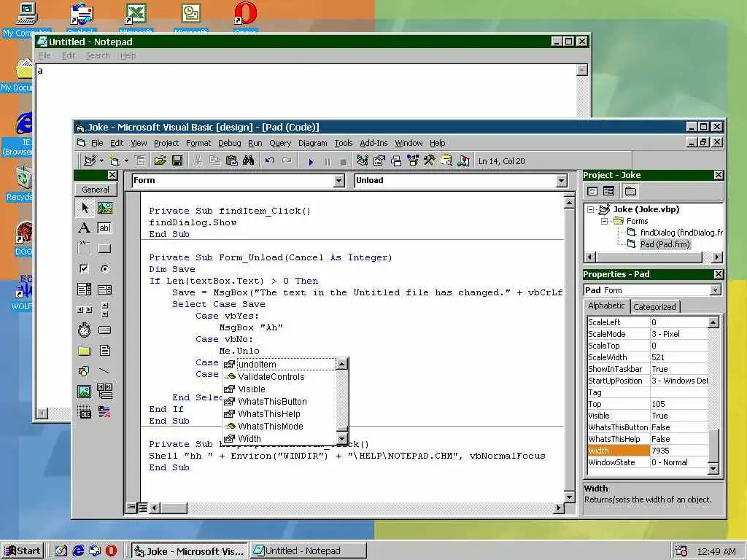The height and width of the screenshot is (560, 747).
Task: Select the WindowState property row
Action: (x=648, y=462)
